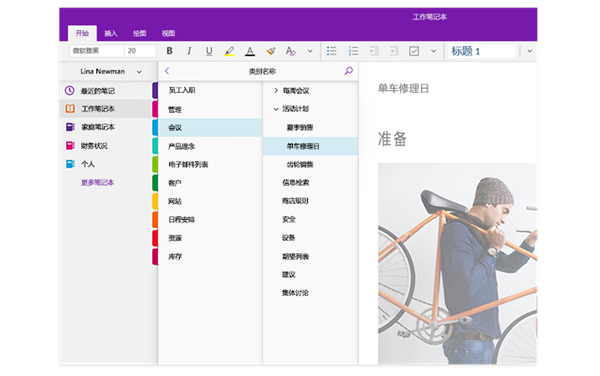Switch to the 插入 tab

(111, 33)
